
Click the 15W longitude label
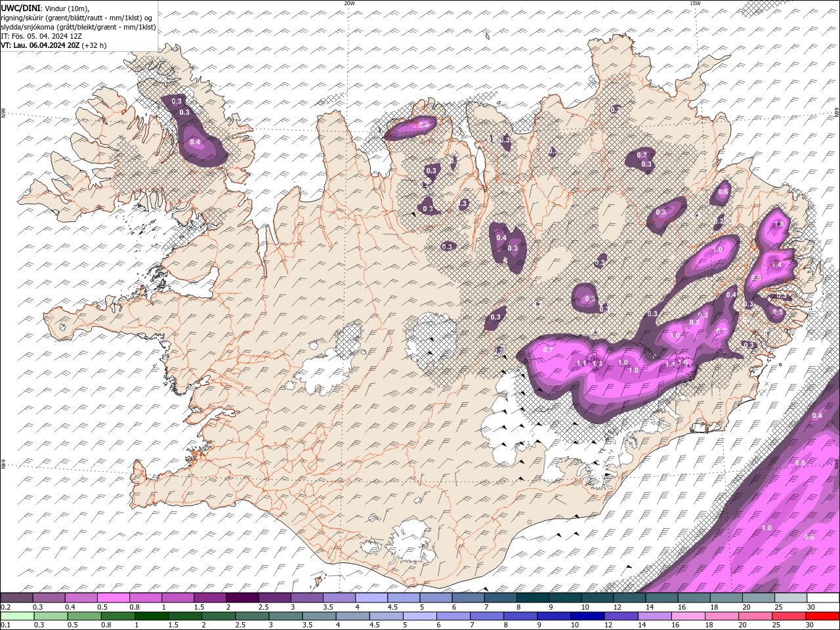pos(695,3)
